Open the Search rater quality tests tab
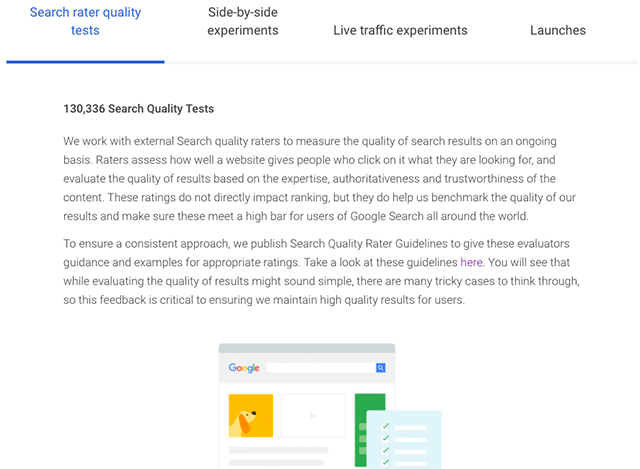 [85, 22]
